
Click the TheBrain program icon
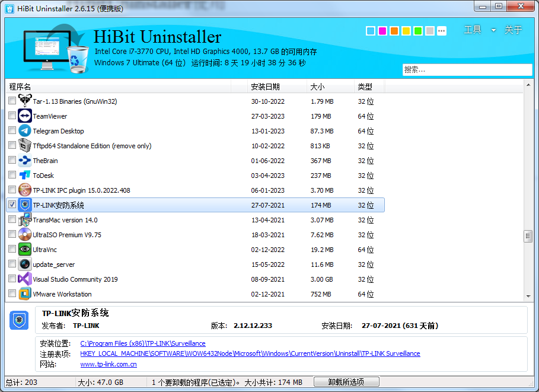(x=25, y=161)
